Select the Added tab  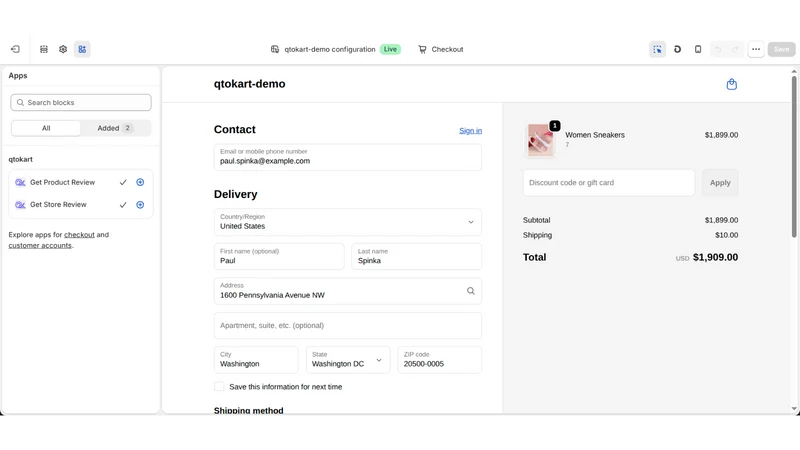point(115,128)
